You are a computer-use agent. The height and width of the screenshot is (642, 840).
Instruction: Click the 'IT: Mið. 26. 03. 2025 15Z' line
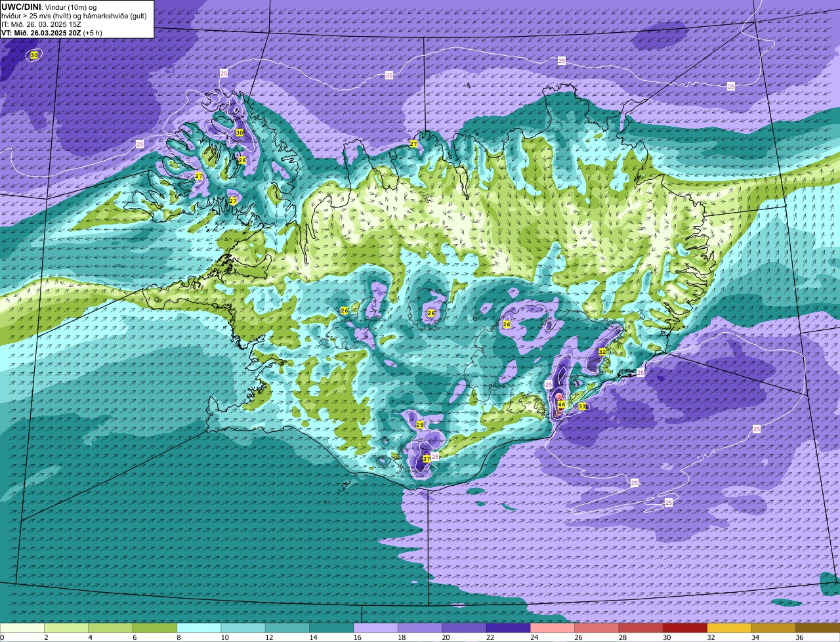41,24
